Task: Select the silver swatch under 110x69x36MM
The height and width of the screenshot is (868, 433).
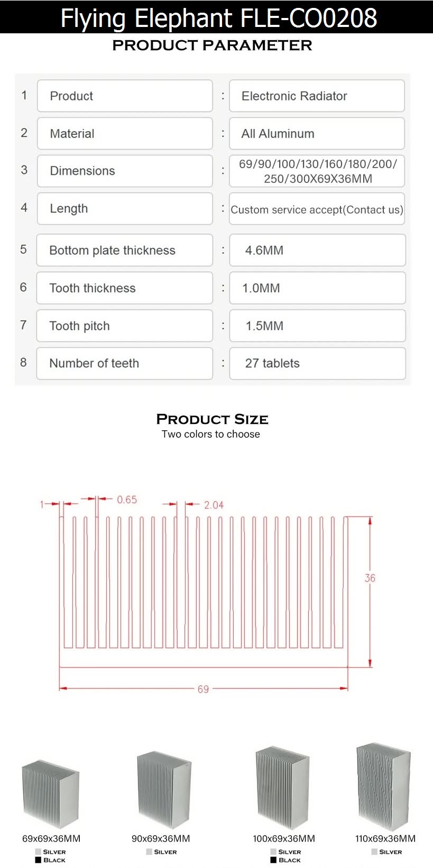Action: 374,852
